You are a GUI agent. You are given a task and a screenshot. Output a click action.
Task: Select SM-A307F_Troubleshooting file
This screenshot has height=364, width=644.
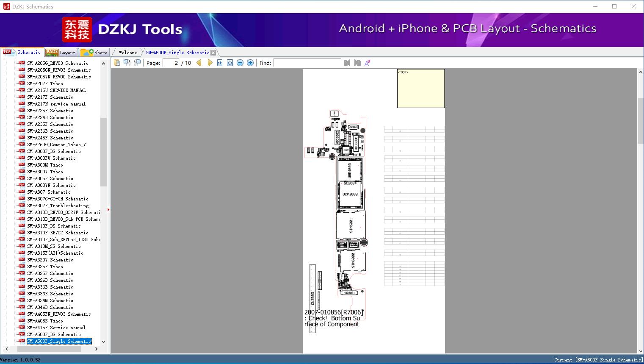click(x=58, y=206)
